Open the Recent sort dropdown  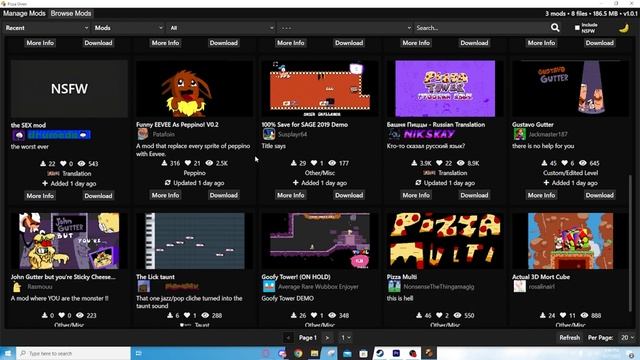(x=46, y=28)
